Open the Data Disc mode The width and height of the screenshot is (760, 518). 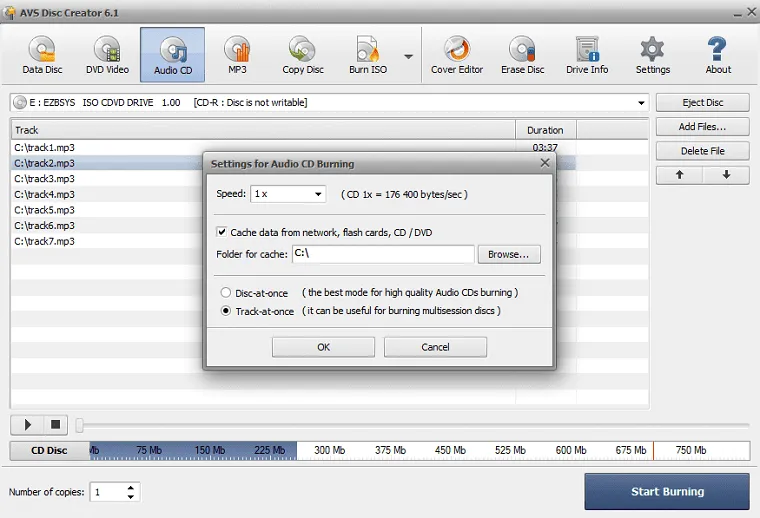click(42, 55)
